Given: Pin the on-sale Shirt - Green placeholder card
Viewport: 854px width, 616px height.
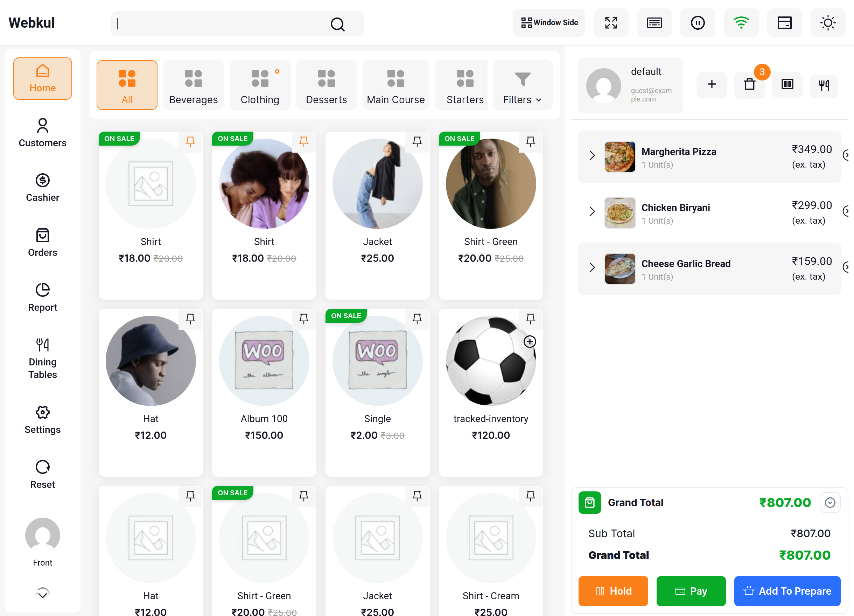Looking at the screenshot, I should [303, 496].
